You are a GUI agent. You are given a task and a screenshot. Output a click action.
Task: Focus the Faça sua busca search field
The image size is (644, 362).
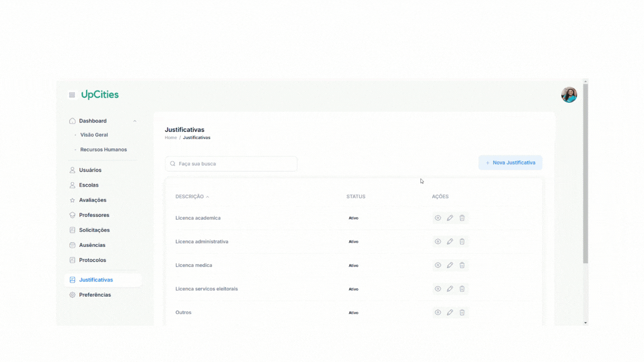(x=231, y=163)
